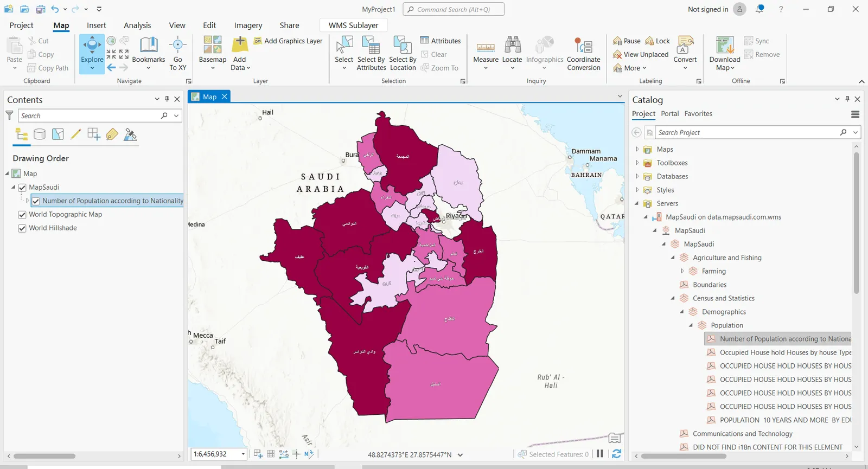Screen dimensions: 868x469
Task: Open the Analysis ribbon tab
Action: point(137,25)
